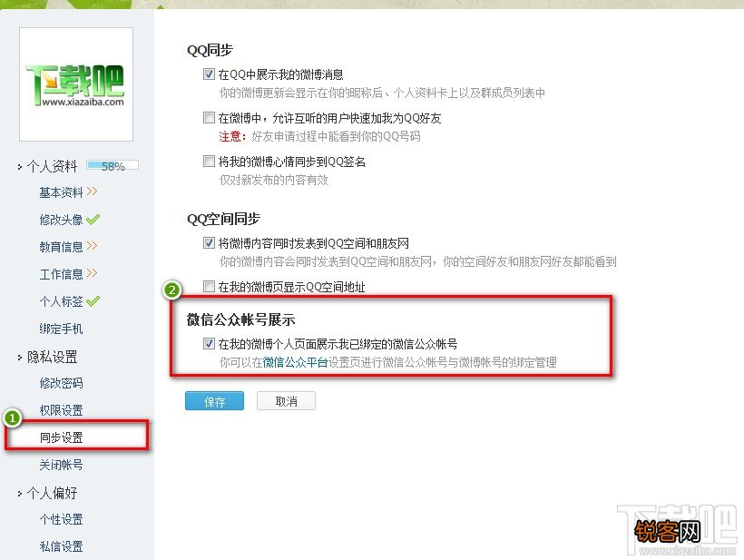Click the 取消 button
Image resolution: width=744 pixels, height=560 pixels.
click(286, 401)
